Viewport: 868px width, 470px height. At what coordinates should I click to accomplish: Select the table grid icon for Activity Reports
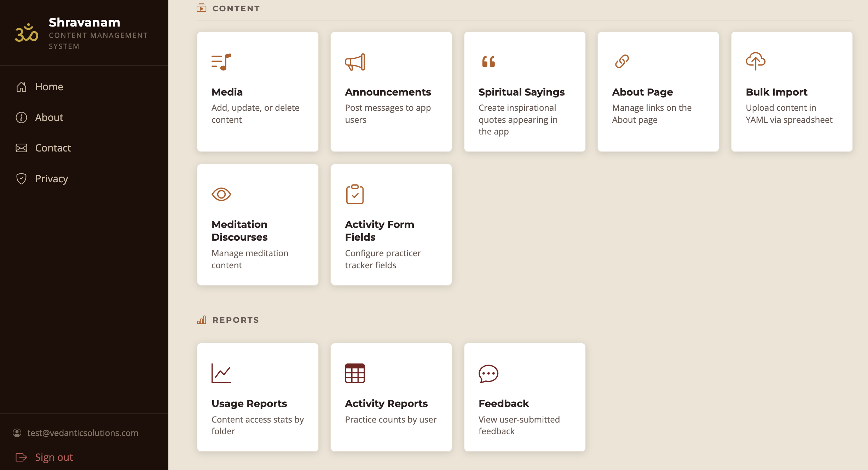click(x=354, y=373)
